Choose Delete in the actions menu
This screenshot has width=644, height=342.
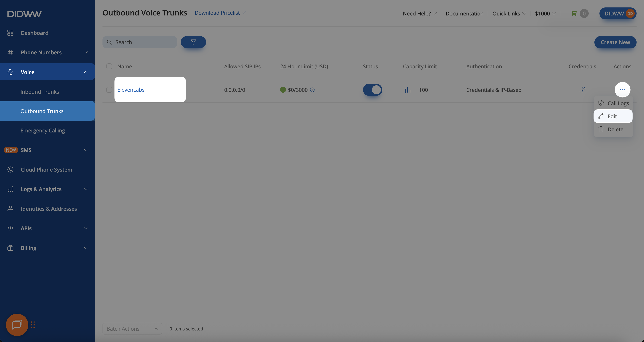click(615, 129)
